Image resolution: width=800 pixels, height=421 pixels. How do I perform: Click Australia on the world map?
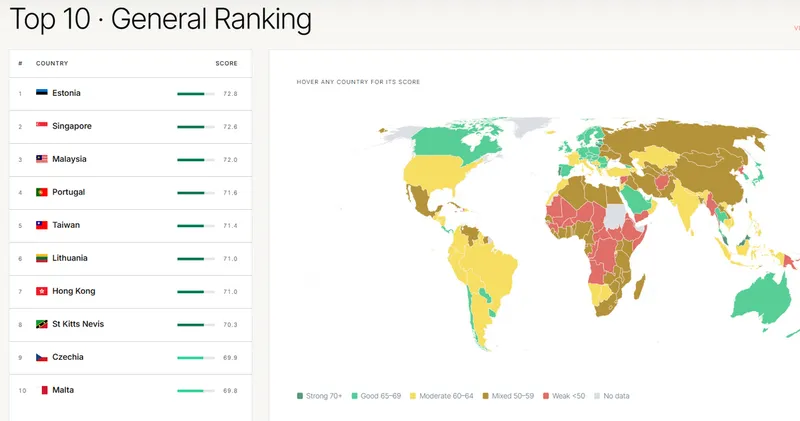click(760, 301)
